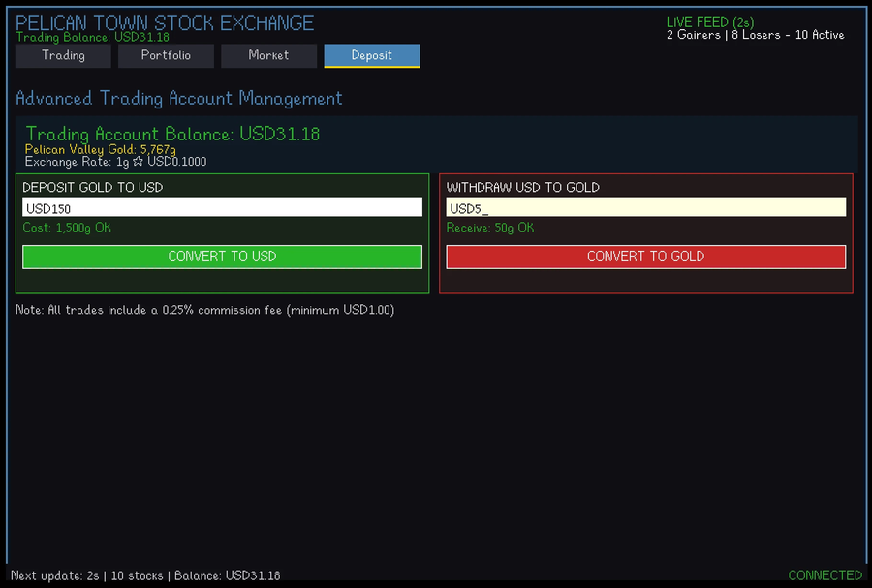Click the LIVE FEED (2s) label

(710, 22)
